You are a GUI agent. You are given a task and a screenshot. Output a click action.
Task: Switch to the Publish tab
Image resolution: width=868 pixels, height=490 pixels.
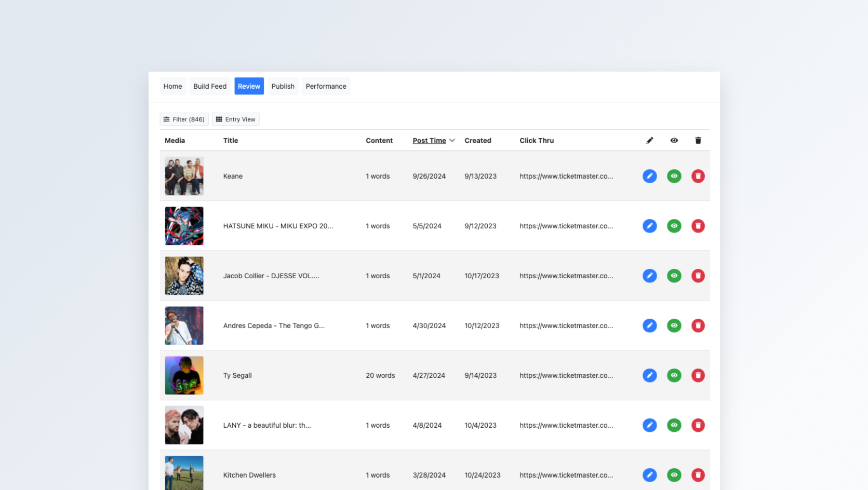(x=282, y=86)
